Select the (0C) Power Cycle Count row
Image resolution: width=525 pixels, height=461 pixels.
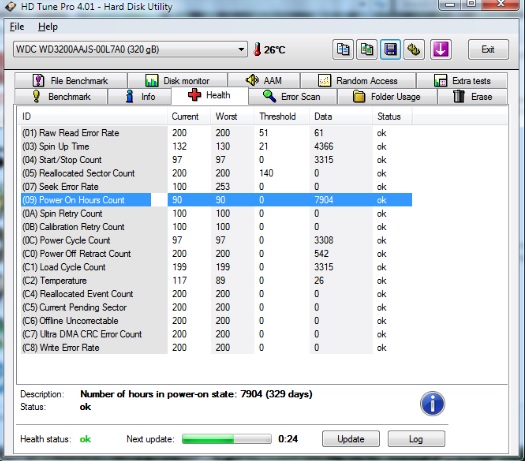coord(216,240)
